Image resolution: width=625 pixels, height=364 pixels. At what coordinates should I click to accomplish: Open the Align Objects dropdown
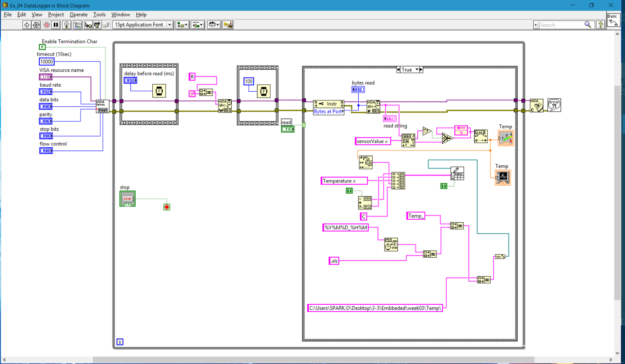182,25
